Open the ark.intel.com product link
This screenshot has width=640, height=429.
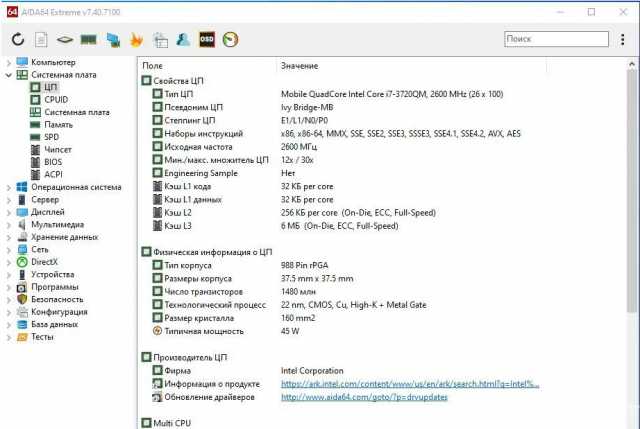click(410, 384)
